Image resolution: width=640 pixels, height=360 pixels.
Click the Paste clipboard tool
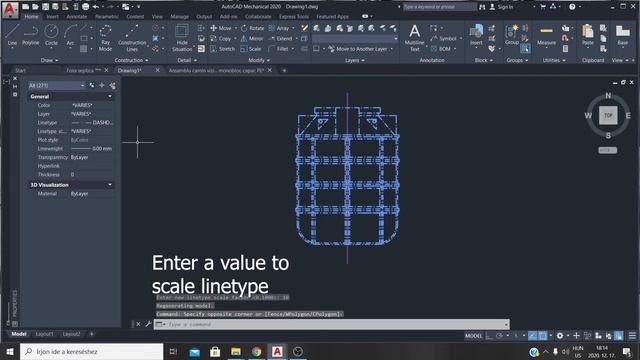pos(588,35)
